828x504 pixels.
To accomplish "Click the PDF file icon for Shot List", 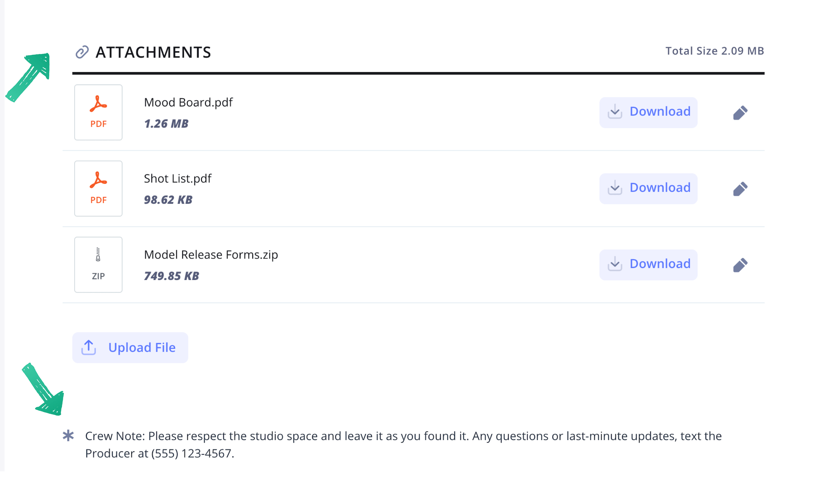I will pyautogui.click(x=98, y=188).
